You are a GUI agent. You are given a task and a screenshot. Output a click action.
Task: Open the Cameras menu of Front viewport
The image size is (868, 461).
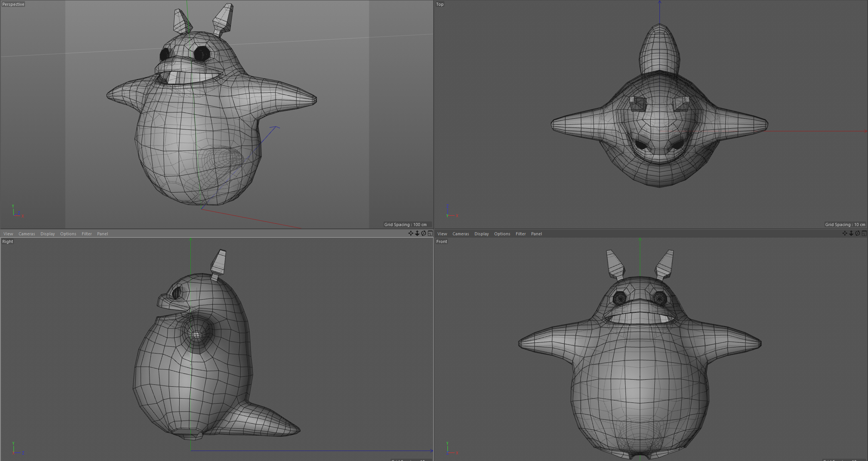point(461,234)
